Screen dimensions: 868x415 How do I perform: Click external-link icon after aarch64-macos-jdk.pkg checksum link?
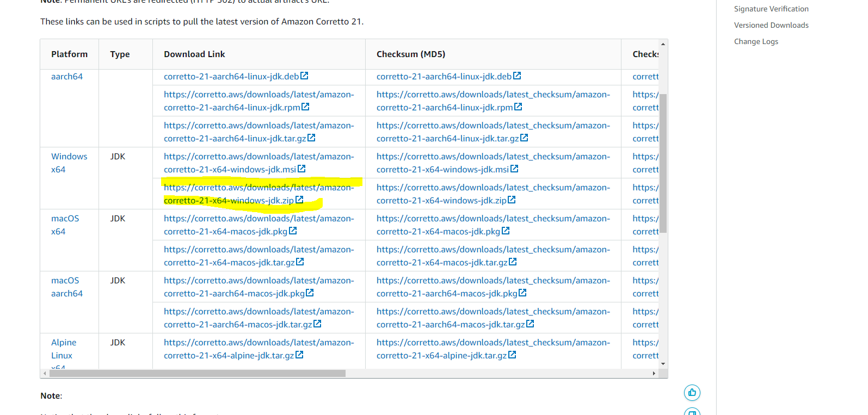(x=522, y=293)
